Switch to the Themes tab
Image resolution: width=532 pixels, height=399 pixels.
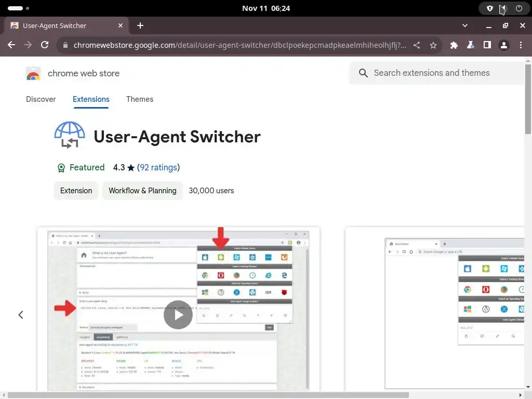tap(140, 99)
